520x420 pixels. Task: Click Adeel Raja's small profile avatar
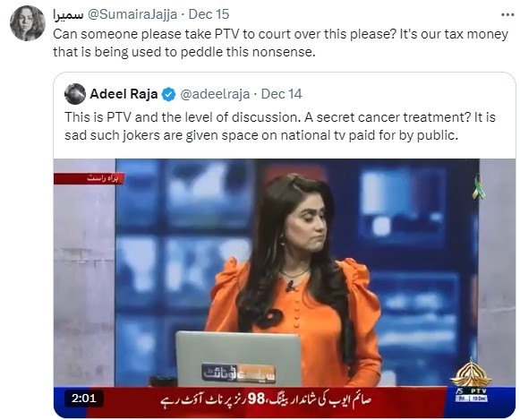click(x=75, y=94)
